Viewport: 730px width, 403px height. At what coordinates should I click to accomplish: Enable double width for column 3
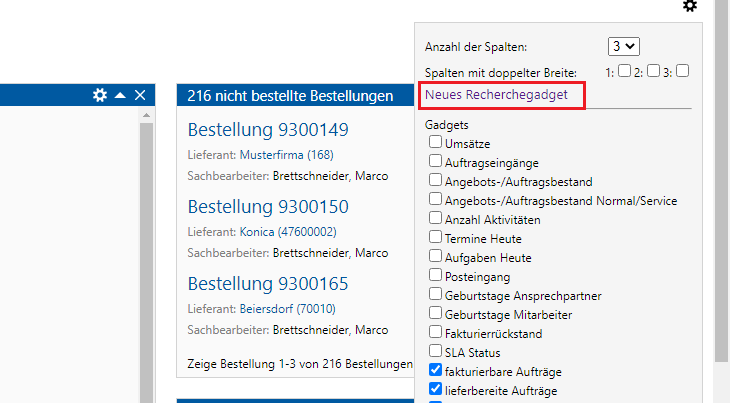(683, 72)
